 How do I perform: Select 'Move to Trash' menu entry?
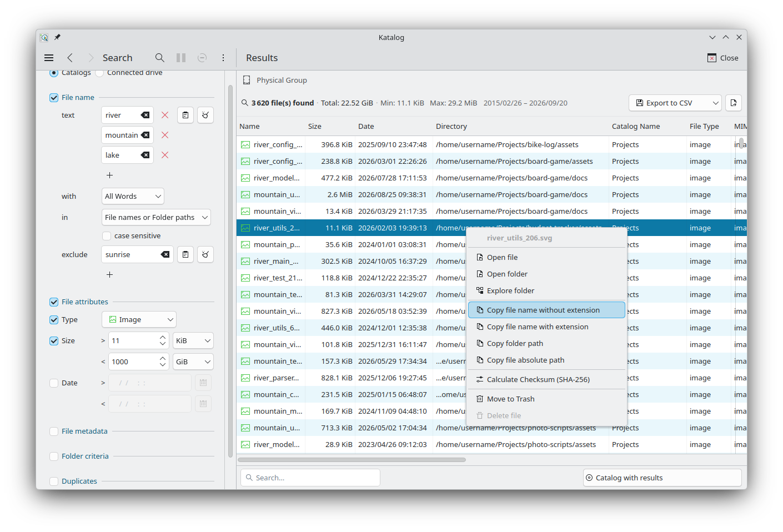[546, 399]
